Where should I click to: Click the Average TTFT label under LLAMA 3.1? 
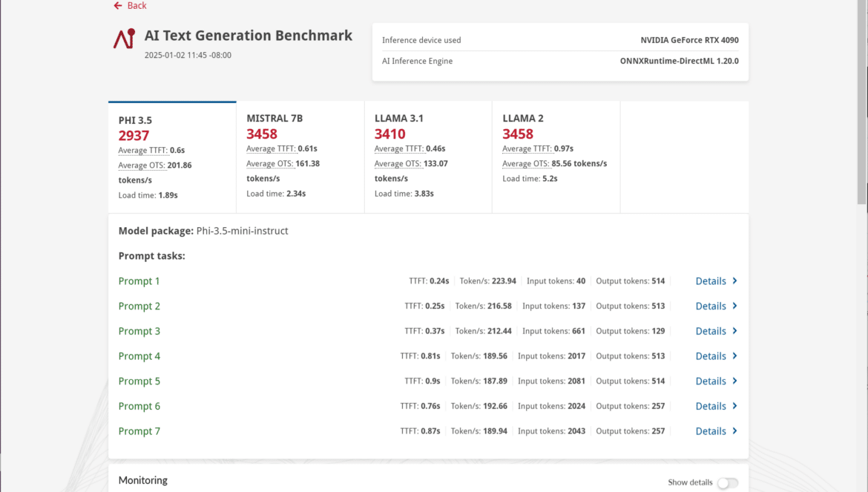coord(399,148)
